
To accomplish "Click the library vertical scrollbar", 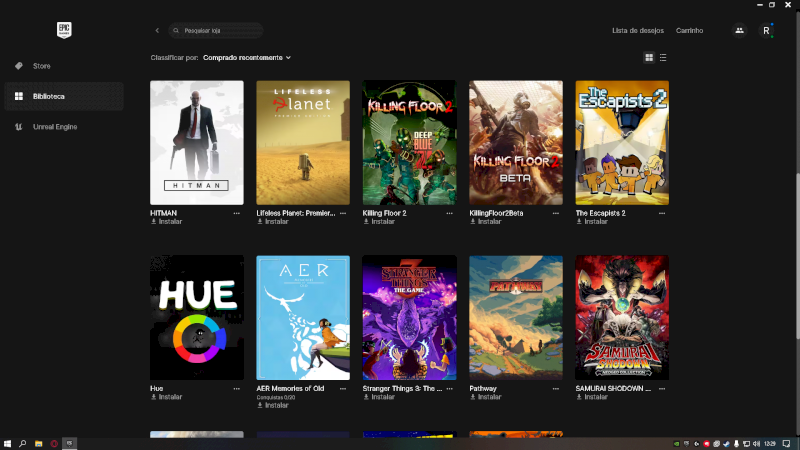I will click(x=797, y=255).
